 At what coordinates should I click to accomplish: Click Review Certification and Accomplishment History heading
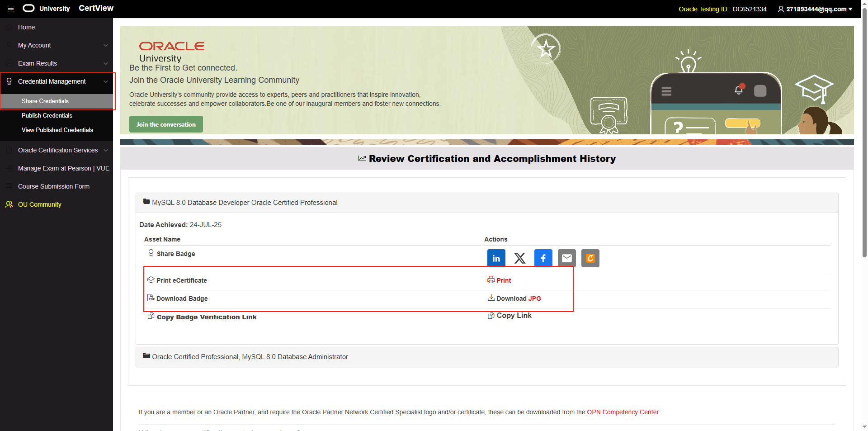point(492,159)
